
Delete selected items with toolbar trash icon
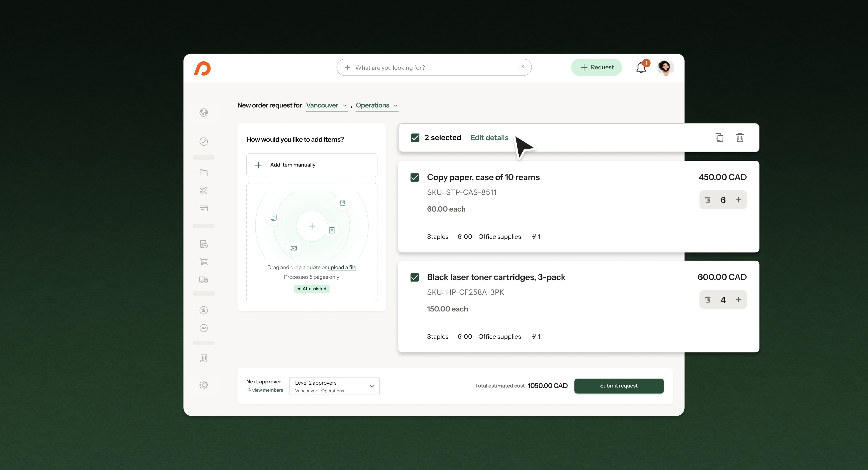[740, 138]
